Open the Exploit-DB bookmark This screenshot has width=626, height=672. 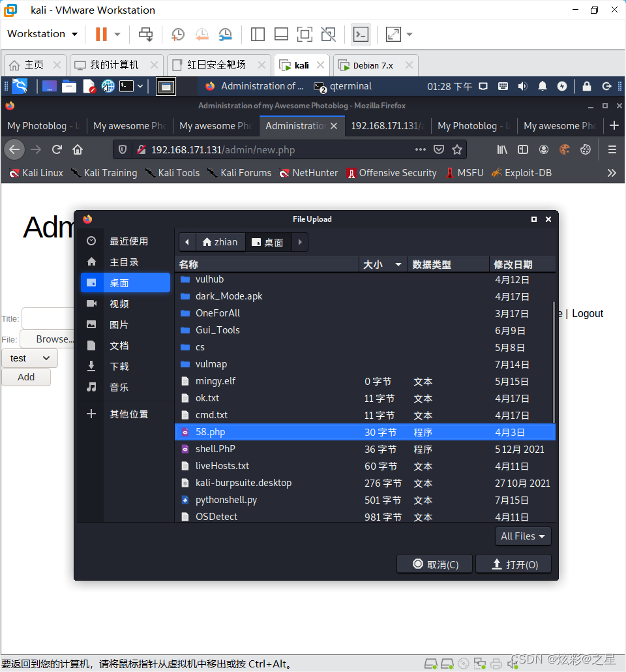[522, 173]
